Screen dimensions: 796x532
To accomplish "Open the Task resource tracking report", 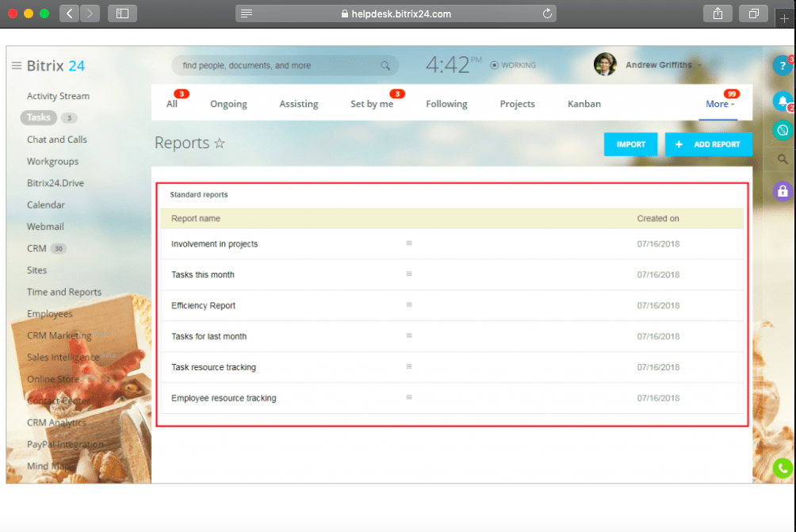I will 213,368.
